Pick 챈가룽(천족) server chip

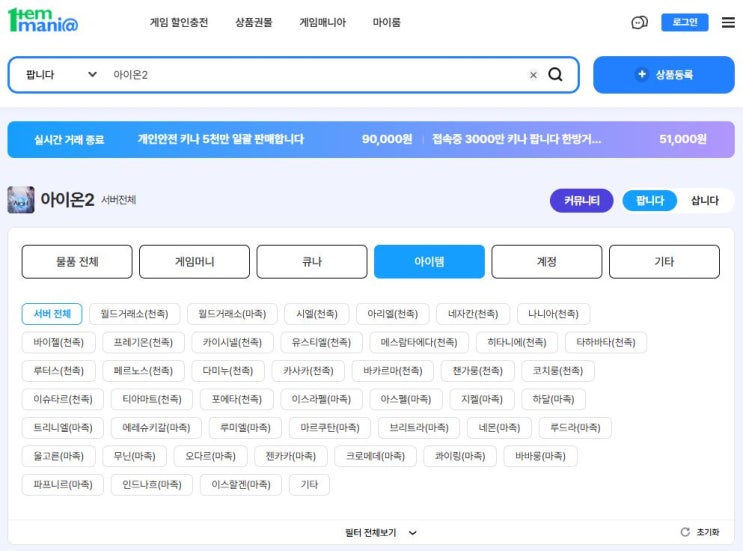pos(478,370)
